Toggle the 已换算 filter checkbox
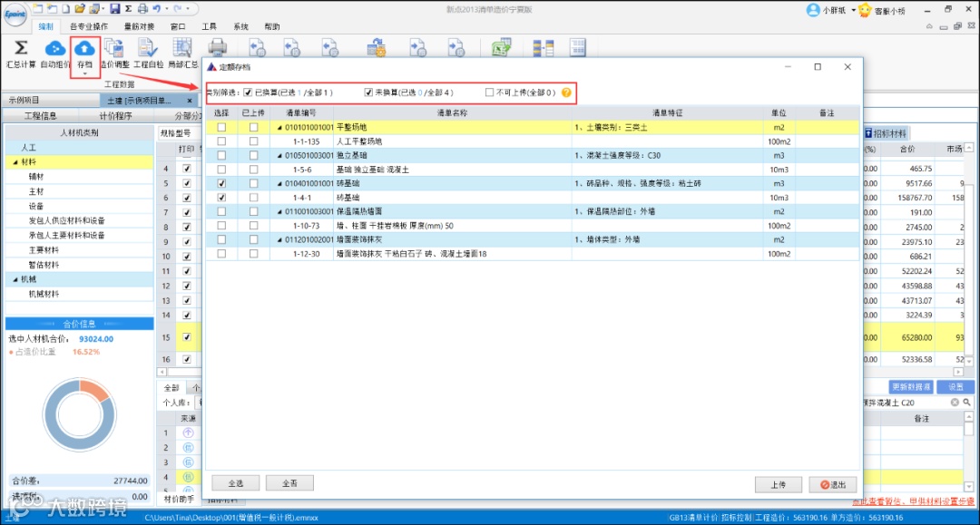The height and width of the screenshot is (525, 980). (248, 92)
